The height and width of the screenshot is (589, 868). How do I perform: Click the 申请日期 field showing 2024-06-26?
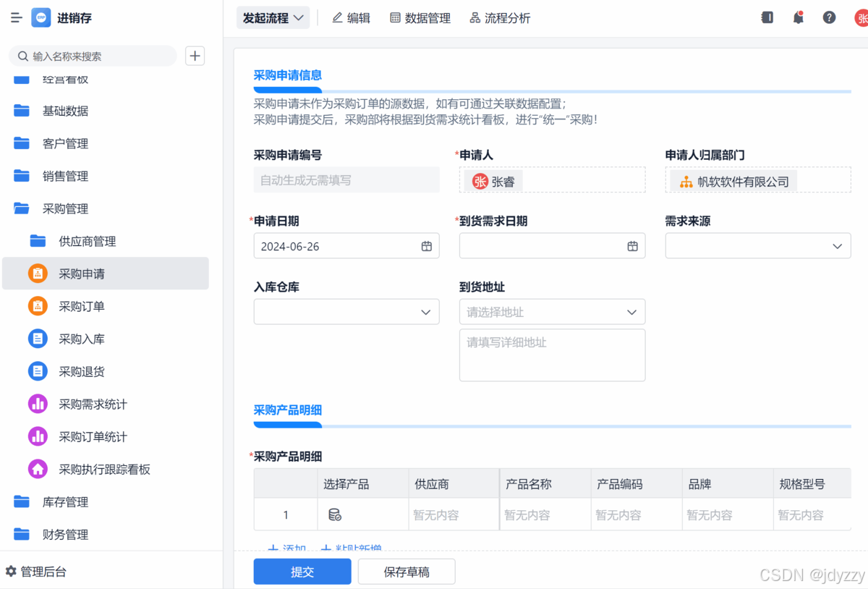[x=346, y=246]
